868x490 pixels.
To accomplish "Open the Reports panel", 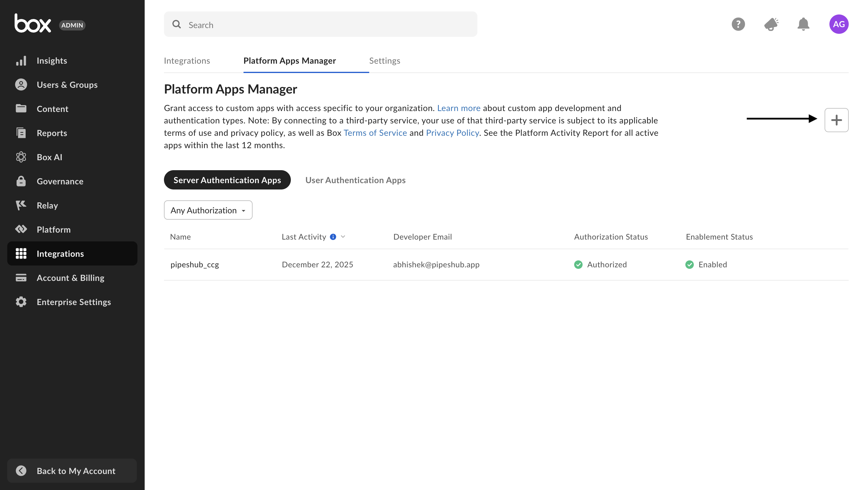I will click(52, 133).
